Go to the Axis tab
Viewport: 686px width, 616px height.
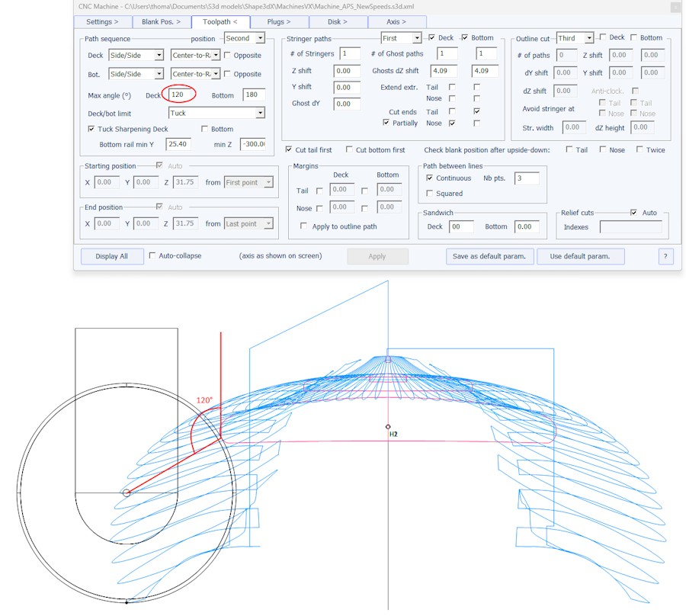[x=396, y=22]
